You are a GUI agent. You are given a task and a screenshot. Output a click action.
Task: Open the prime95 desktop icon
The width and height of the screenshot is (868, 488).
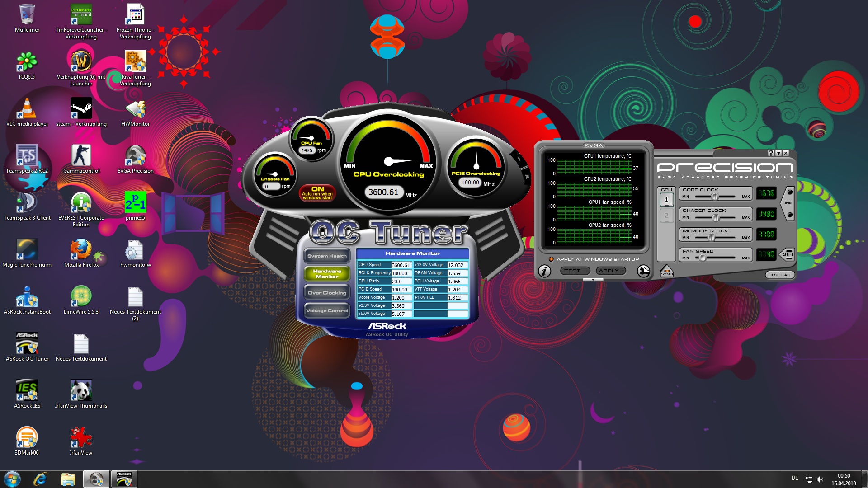135,202
